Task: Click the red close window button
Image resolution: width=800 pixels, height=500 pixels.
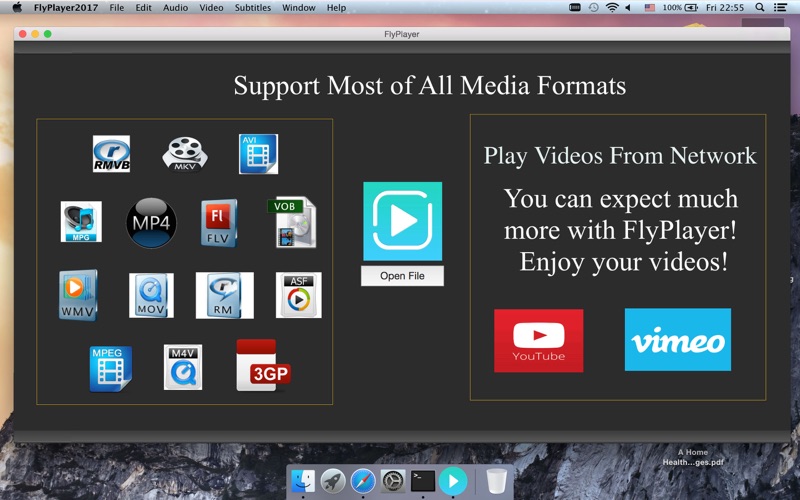Action: [x=22, y=34]
